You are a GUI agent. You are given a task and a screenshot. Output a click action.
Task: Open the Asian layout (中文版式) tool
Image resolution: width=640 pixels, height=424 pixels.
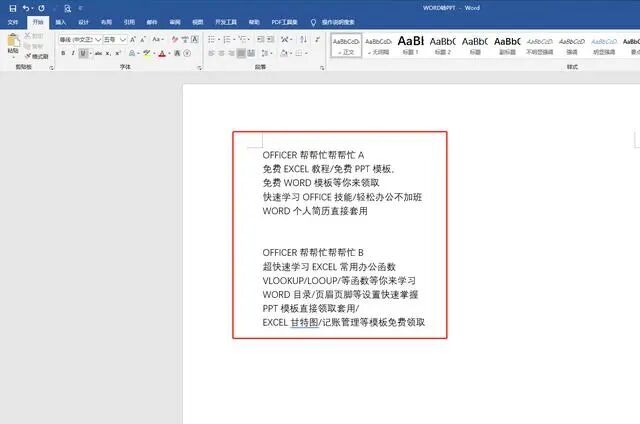[284, 40]
